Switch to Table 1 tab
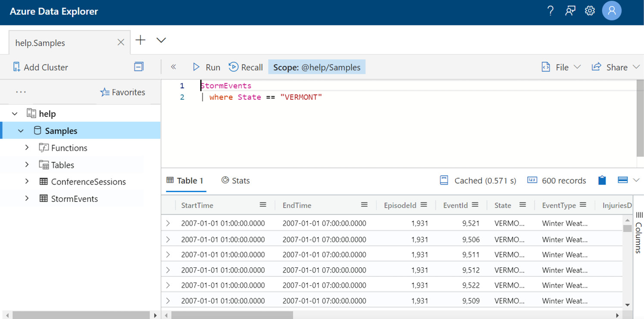 click(185, 181)
